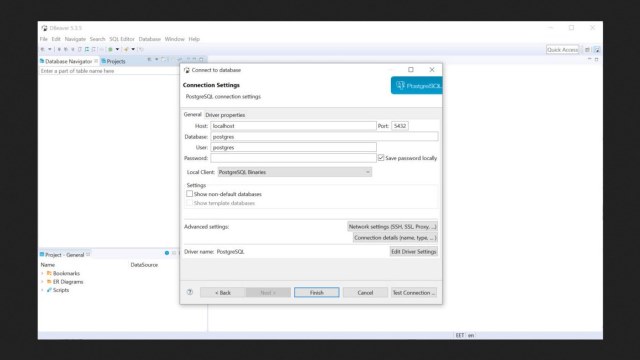Open the File menu
640x360 pixels.
point(43,39)
